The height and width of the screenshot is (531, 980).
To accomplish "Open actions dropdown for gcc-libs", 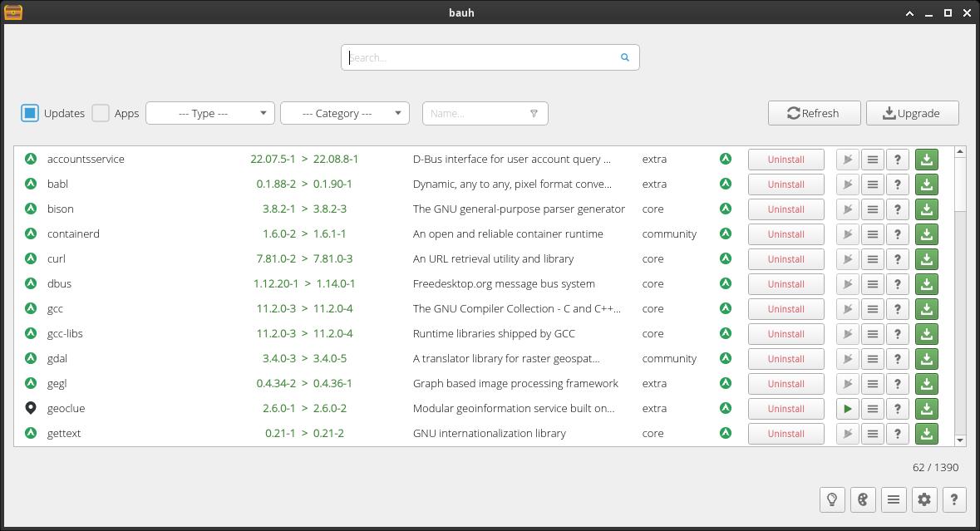I will point(873,334).
